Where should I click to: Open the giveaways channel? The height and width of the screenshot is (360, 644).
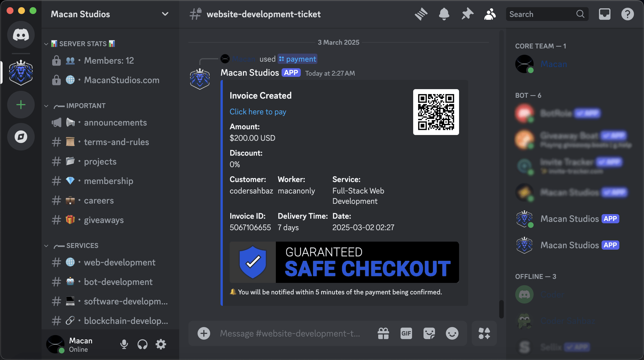[110, 220]
